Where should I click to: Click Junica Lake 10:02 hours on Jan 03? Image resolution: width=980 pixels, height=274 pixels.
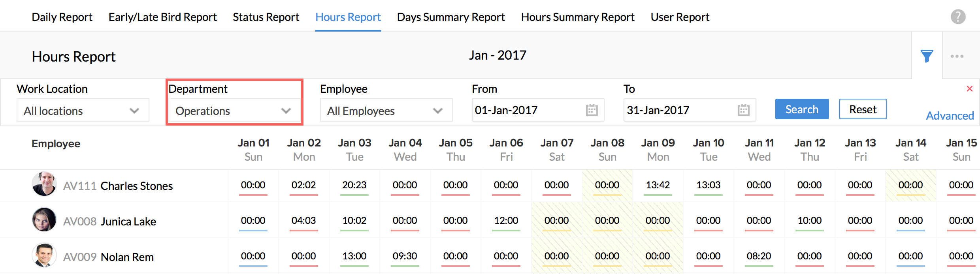pyautogui.click(x=354, y=220)
